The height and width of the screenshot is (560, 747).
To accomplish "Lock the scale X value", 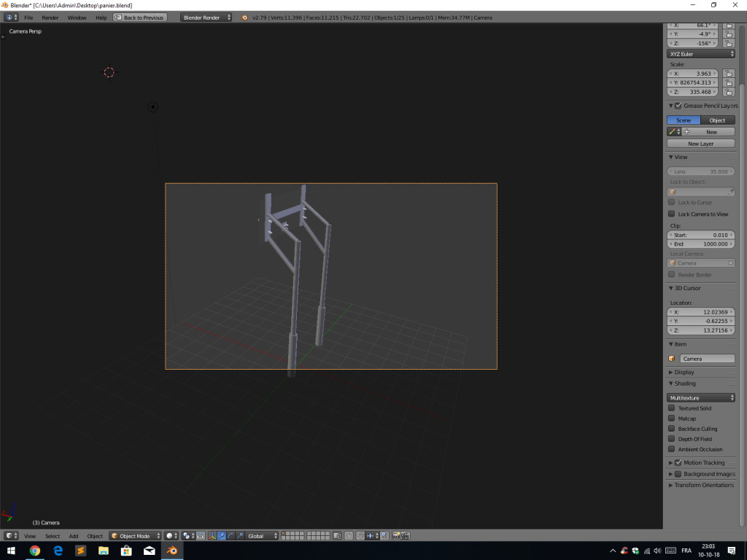I will pos(729,74).
